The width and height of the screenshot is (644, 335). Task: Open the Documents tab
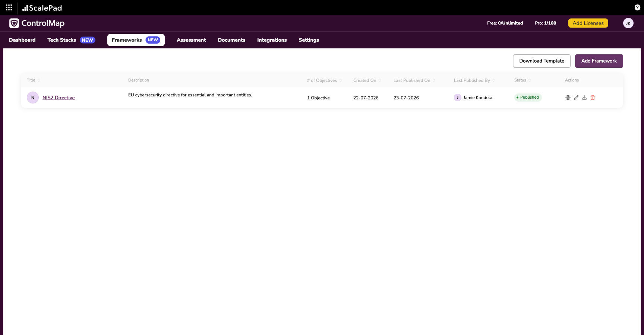tap(231, 40)
